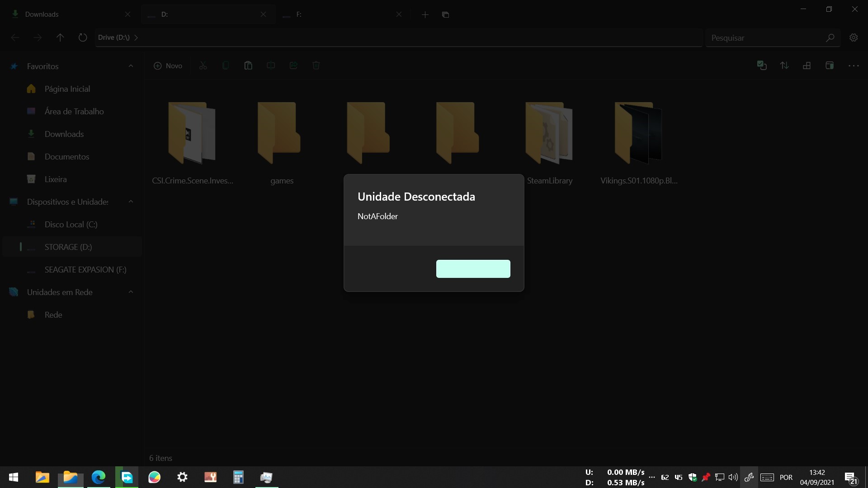Select the Cut tool in the toolbar

click(203, 66)
